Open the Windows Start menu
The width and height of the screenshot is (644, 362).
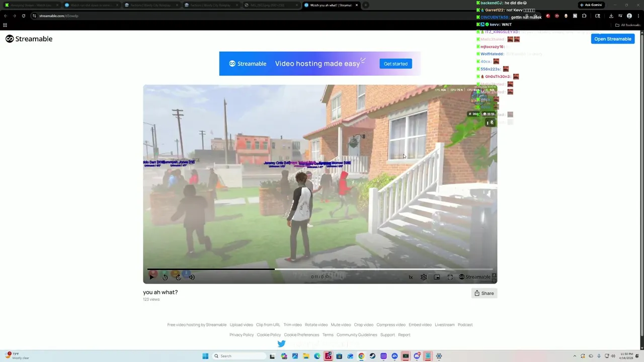(205, 356)
